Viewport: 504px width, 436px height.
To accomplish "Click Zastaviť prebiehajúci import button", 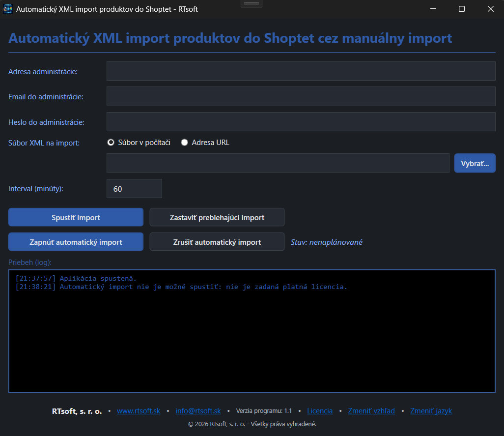I will point(217,217).
